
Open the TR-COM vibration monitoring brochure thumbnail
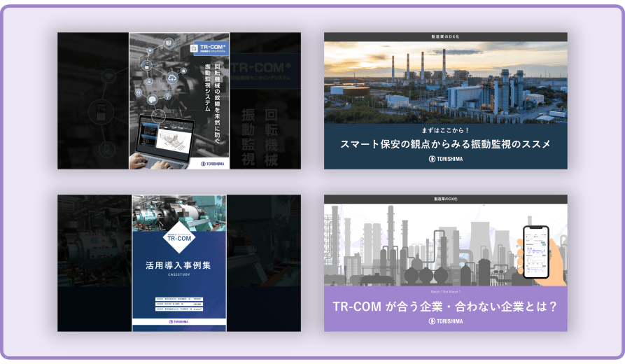click(179, 101)
